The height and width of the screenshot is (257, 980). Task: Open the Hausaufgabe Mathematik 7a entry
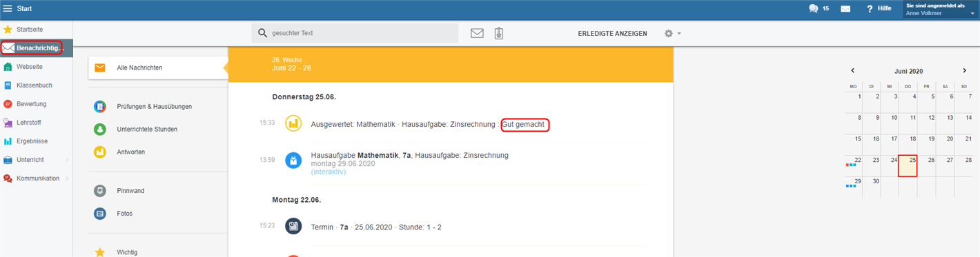tap(410, 155)
